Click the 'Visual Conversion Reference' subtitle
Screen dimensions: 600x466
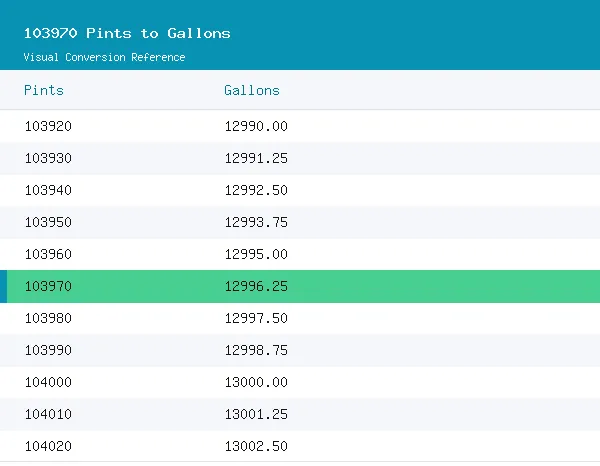tap(104, 57)
